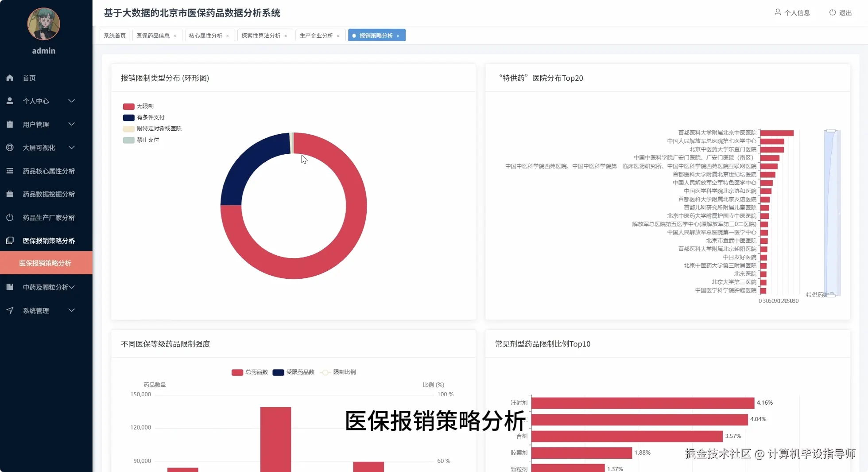The width and height of the screenshot is (868, 472).
Task: Select 医保报销策略分析 submenu entry
Action: [44, 263]
